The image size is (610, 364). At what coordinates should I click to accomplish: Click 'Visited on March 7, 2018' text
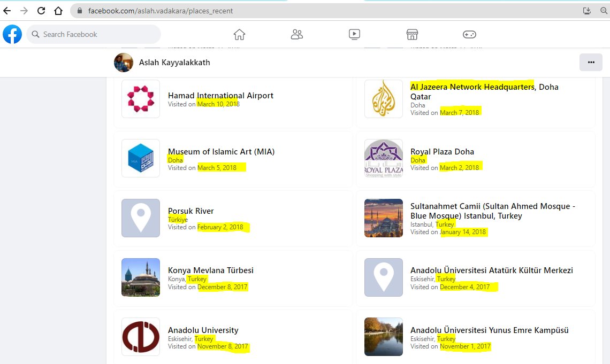click(x=445, y=113)
